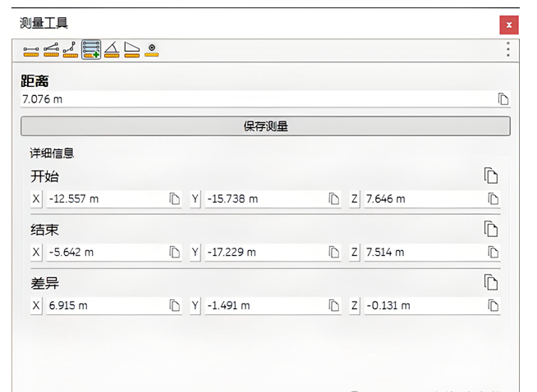Screen dimensions: 537x392
Task: Copy the 差异 Z value -0.131 m
Action: click(x=493, y=305)
